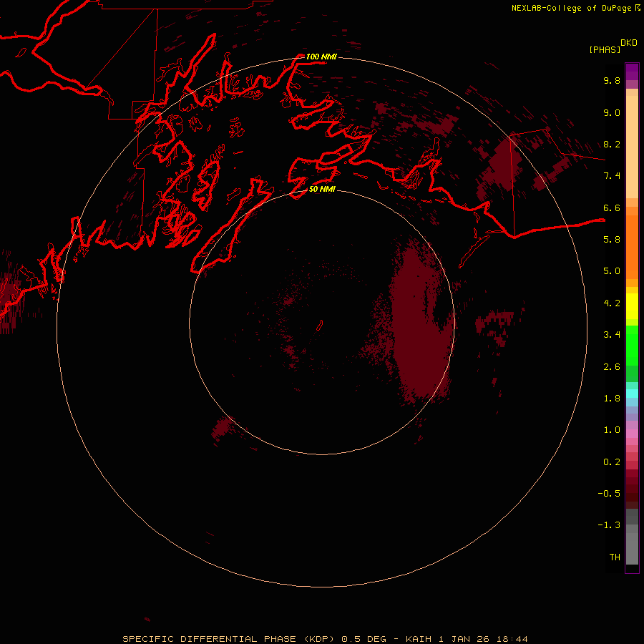Click the -0.5 colorbar label

pyautogui.click(x=609, y=494)
